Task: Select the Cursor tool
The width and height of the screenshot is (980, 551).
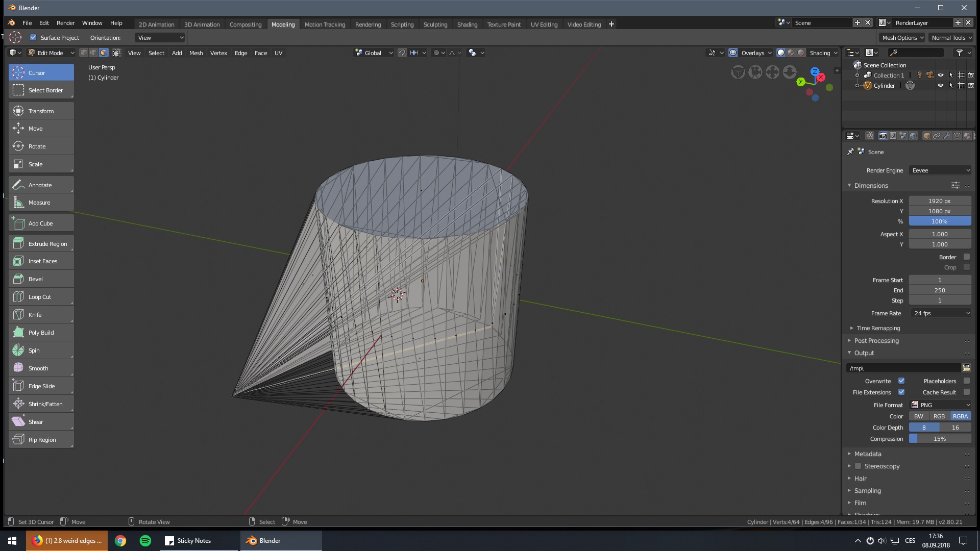Action: (x=41, y=72)
